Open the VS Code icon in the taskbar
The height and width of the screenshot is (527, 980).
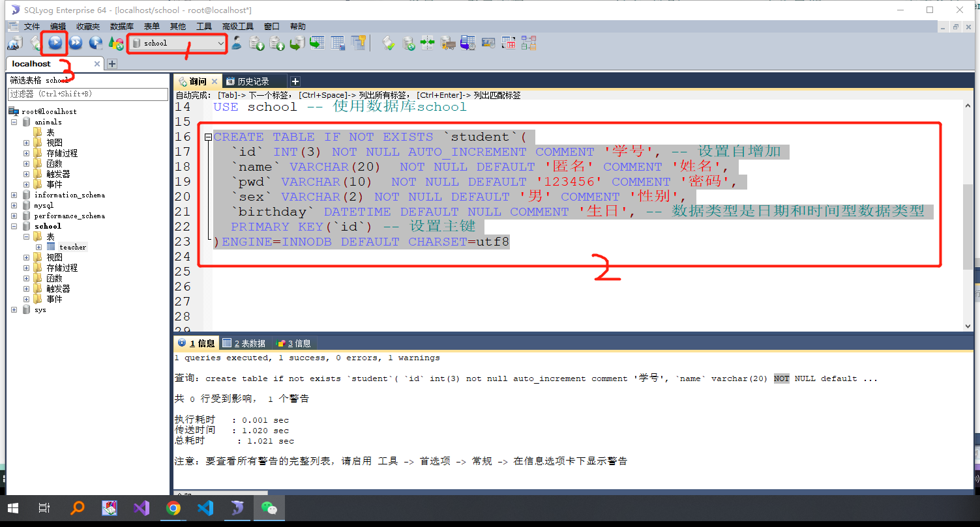point(205,509)
